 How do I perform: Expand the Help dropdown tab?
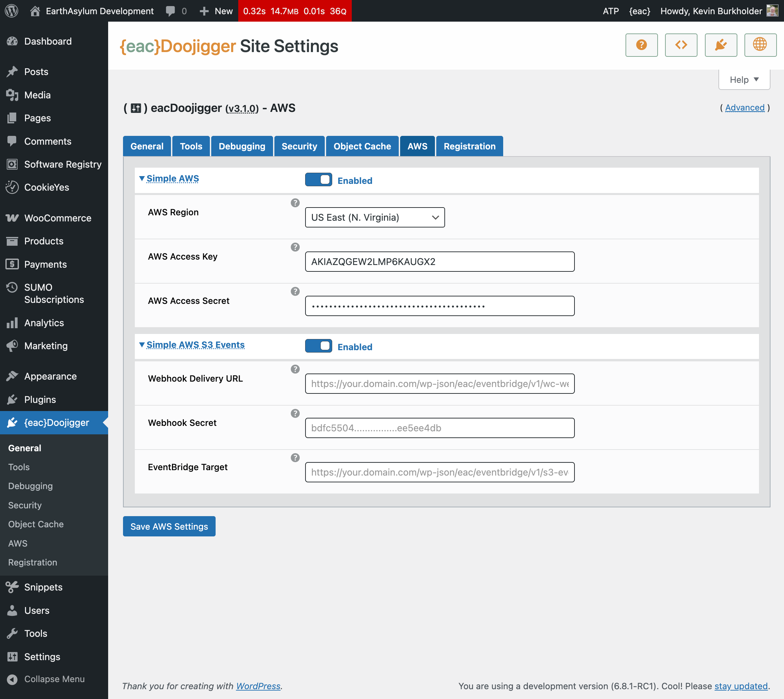click(744, 79)
